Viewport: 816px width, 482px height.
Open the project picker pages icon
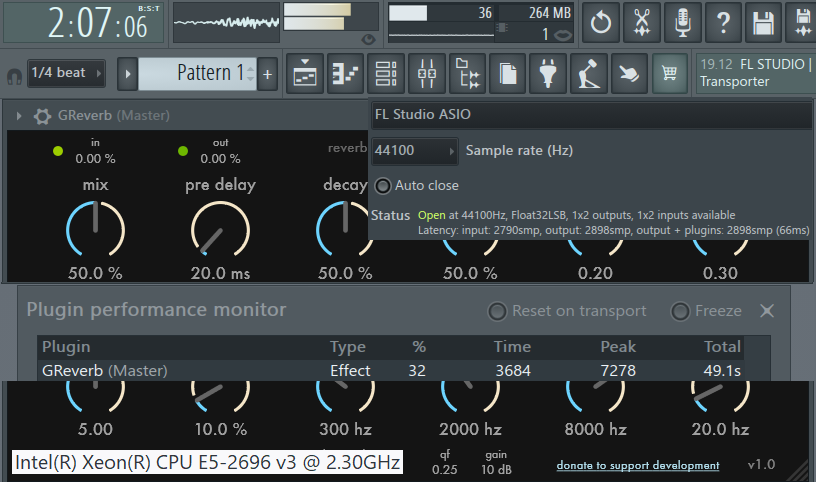click(x=508, y=74)
